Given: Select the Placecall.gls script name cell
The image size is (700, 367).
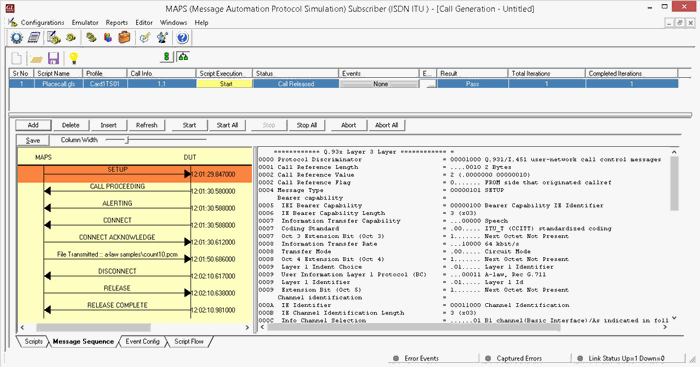Looking at the screenshot, I should (x=59, y=84).
